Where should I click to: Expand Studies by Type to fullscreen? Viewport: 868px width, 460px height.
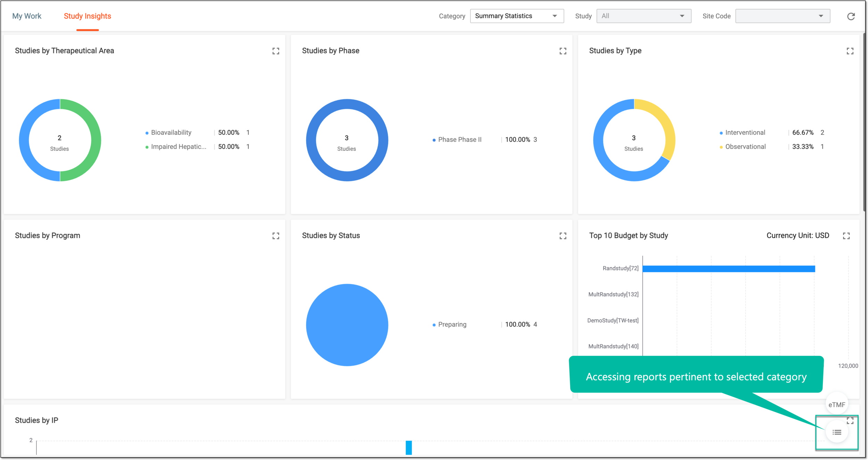coord(850,51)
